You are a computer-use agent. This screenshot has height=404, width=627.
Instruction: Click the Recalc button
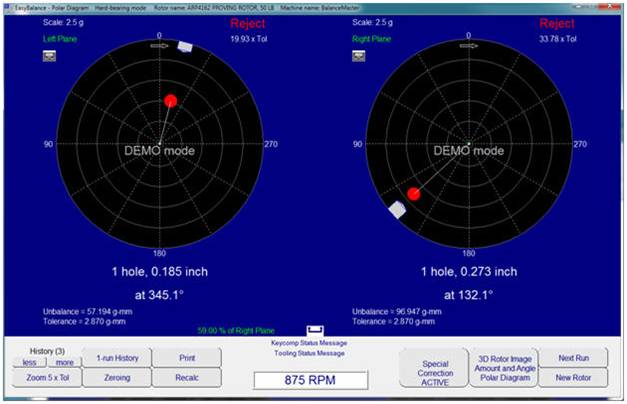point(186,378)
